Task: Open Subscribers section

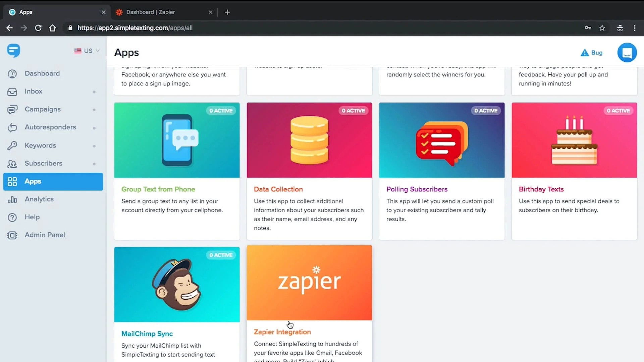Action: tap(43, 163)
